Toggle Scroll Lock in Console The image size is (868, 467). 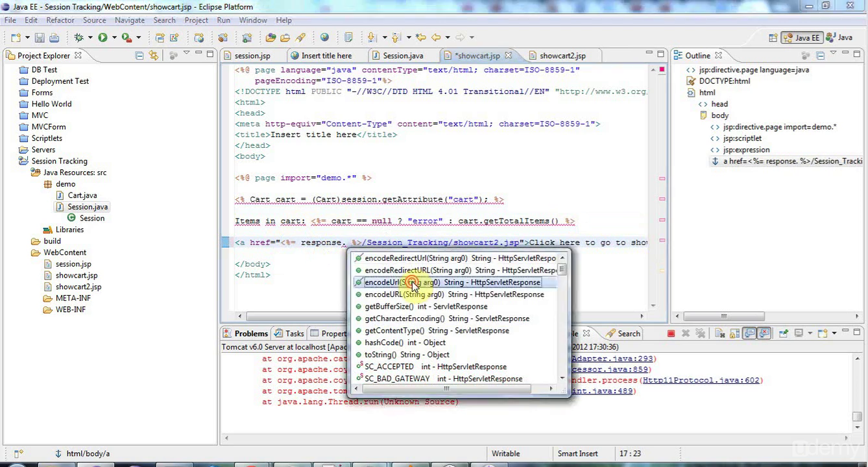pos(734,333)
